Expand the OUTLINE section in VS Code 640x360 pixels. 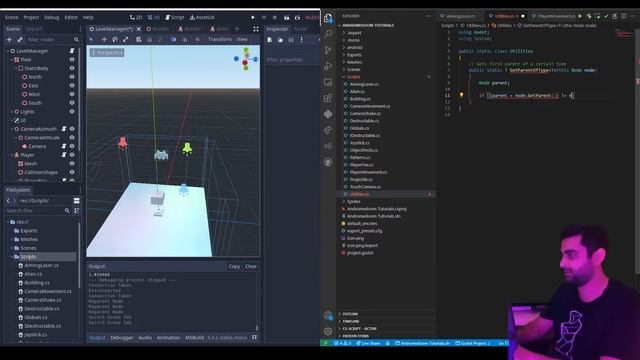[350, 314]
